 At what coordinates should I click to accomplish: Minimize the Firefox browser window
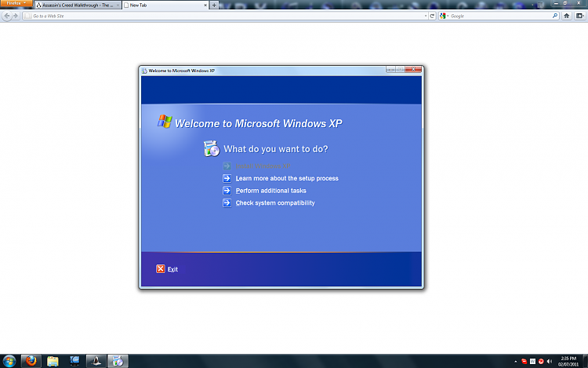pos(556,3)
